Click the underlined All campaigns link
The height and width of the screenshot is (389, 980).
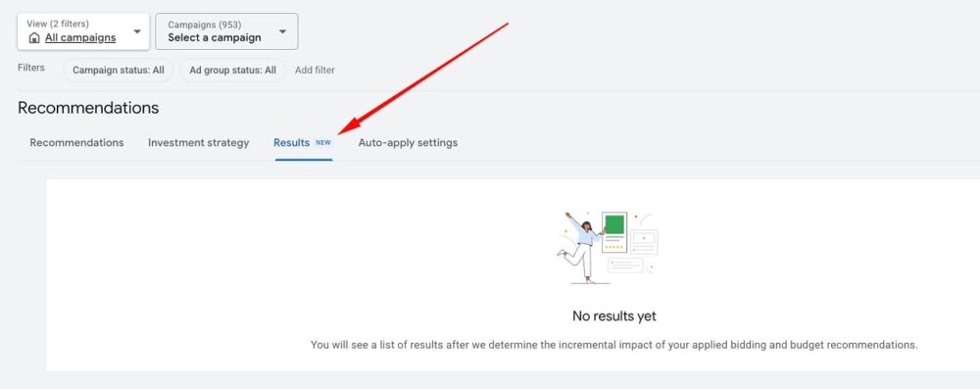click(x=80, y=37)
